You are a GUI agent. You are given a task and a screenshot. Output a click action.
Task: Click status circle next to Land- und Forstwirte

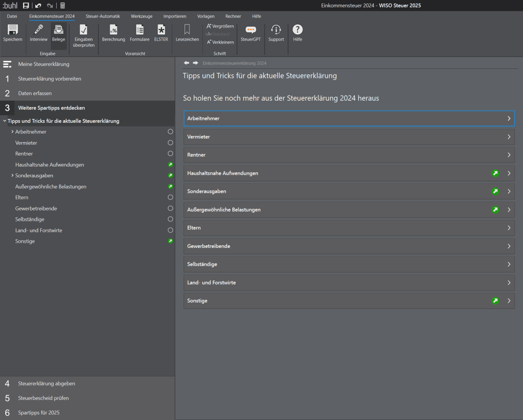pos(170,230)
